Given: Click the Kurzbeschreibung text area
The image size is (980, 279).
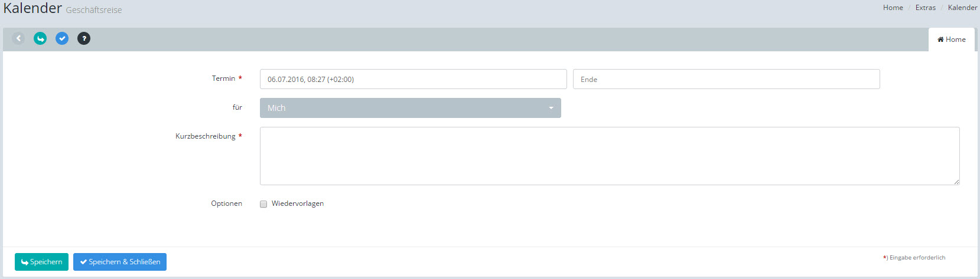Looking at the screenshot, I should pyautogui.click(x=609, y=156).
